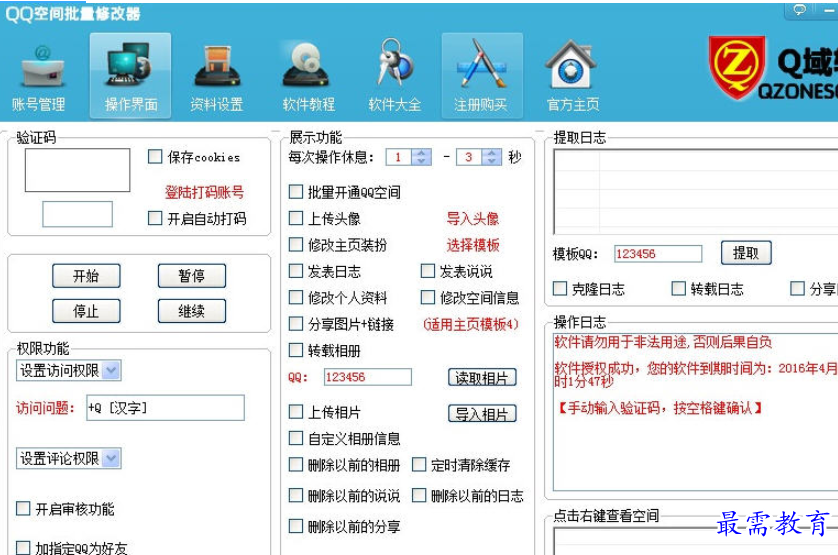The width and height of the screenshot is (838, 555).
Task: Check 分享图片+链接 option
Action: coord(296,323)
